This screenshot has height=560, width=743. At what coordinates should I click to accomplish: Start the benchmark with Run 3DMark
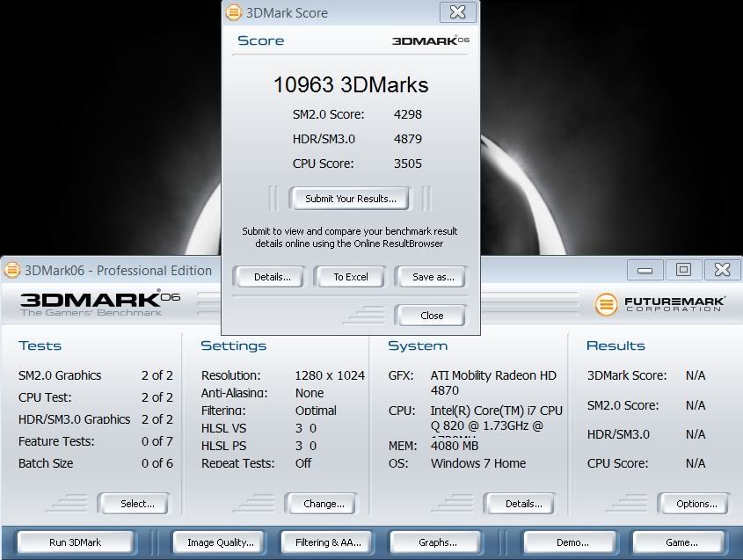(x=75, y=542)
